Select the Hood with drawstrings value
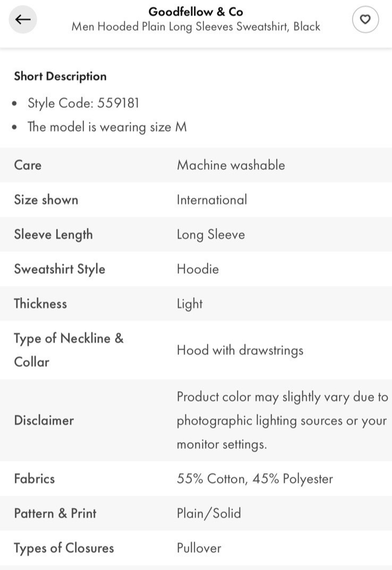This screenshot has width=392, height=570. (240, 350)
